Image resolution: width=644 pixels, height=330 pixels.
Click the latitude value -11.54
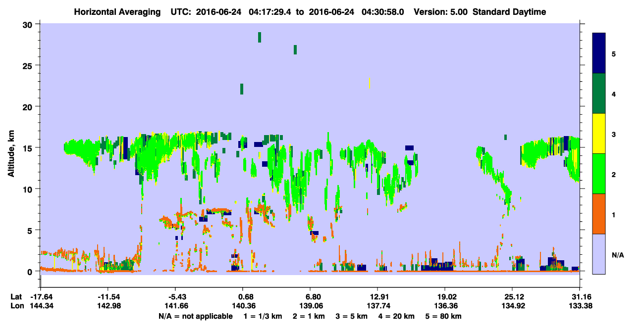pyautogui.click(x=108, y=297)
